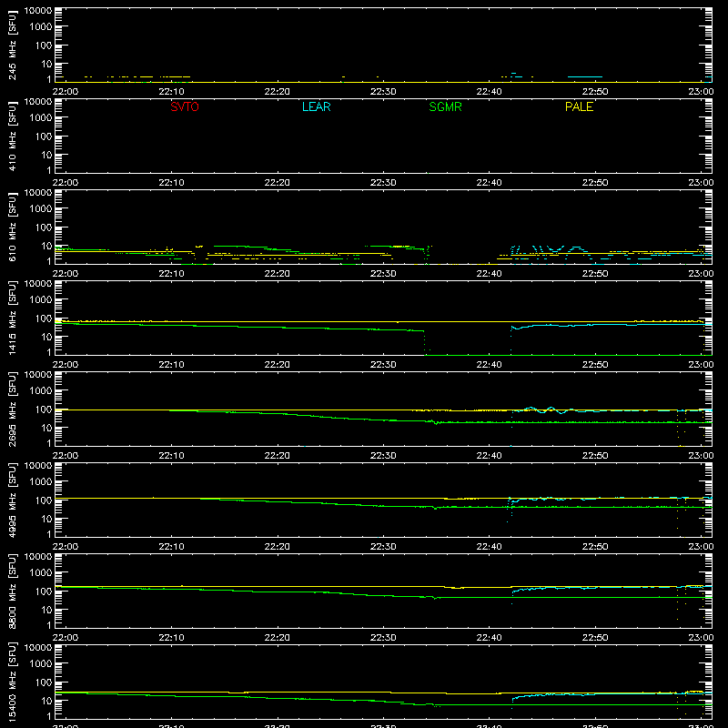The height and width of the screenshot is (728, 728).
Task: Click the 10 y-axis value of 1415 MHz panel
Action: (x=46, y=337)
